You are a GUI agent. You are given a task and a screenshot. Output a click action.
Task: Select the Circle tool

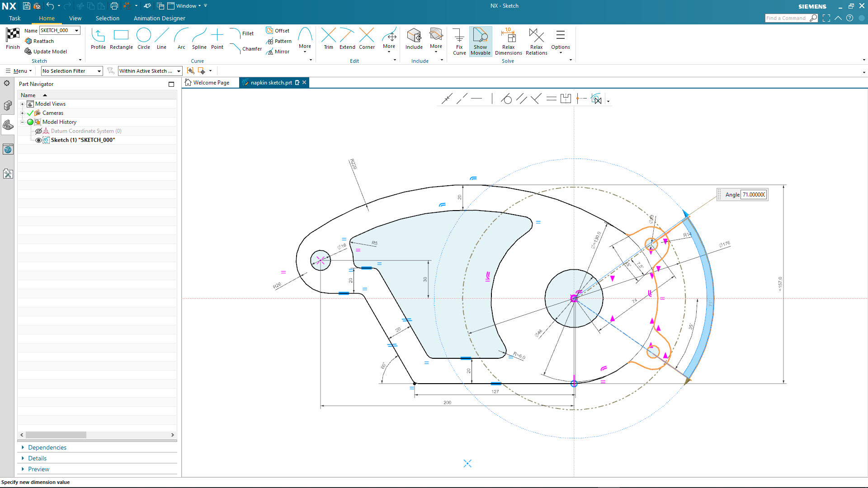(144, 38)
